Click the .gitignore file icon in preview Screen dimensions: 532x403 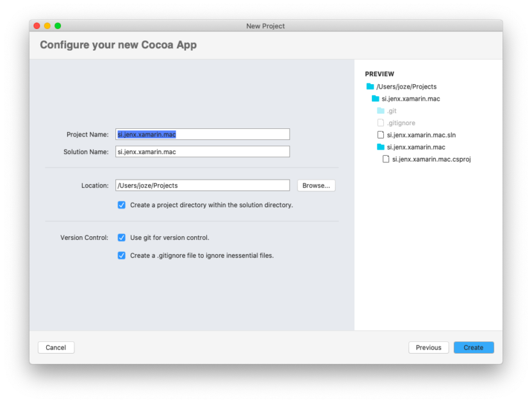[x=381, y=123]
